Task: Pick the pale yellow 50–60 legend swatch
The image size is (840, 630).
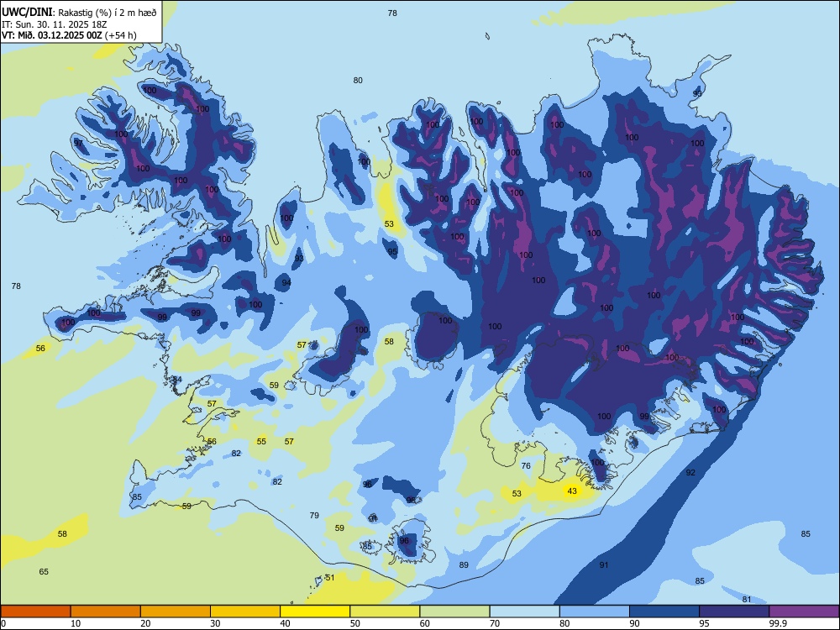Action: tap(385, 612)
